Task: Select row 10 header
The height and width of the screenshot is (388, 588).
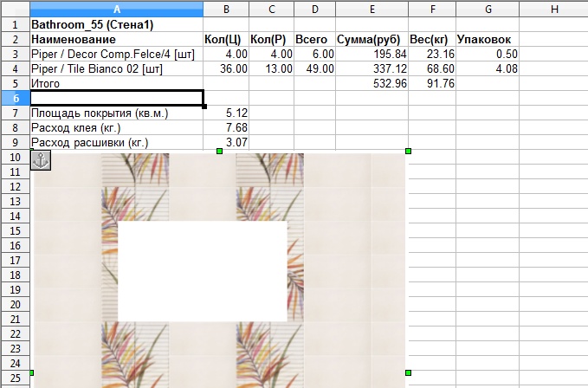Action: [15, 157]
